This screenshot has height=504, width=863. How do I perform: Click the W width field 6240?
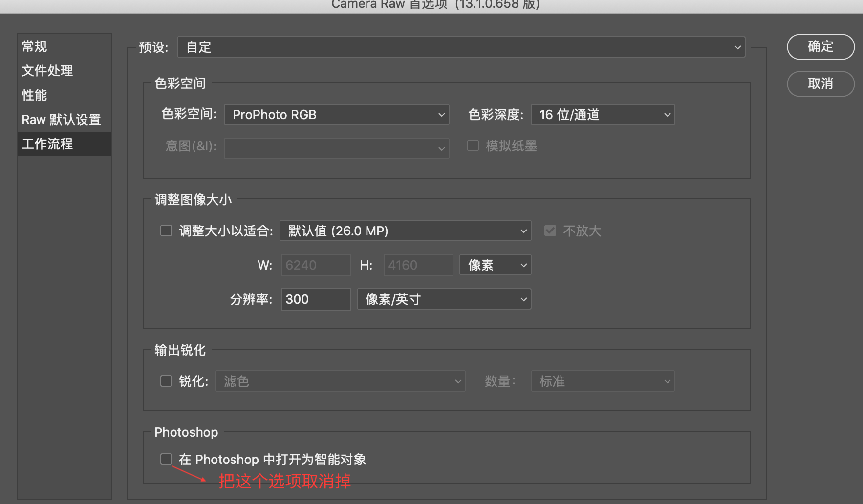(316, 265)
